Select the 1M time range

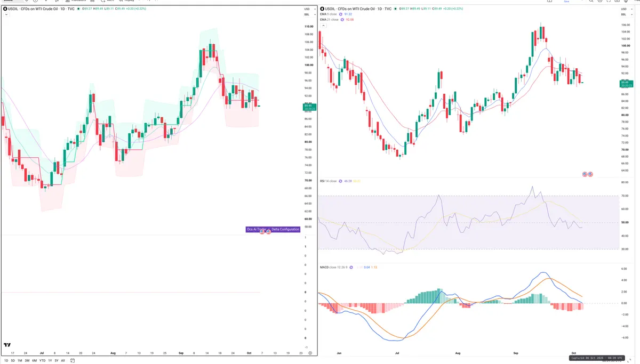point(20,361)
